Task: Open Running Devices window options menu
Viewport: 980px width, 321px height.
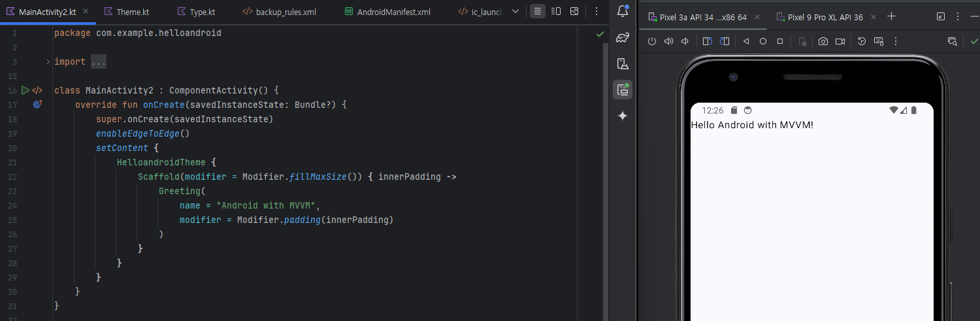Action: [x=958, y=16]
